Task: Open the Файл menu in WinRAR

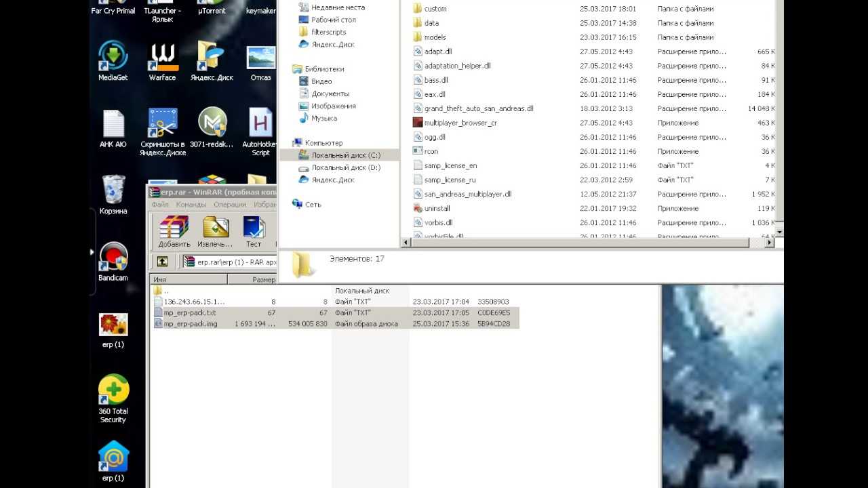Action: click(160, 205)
